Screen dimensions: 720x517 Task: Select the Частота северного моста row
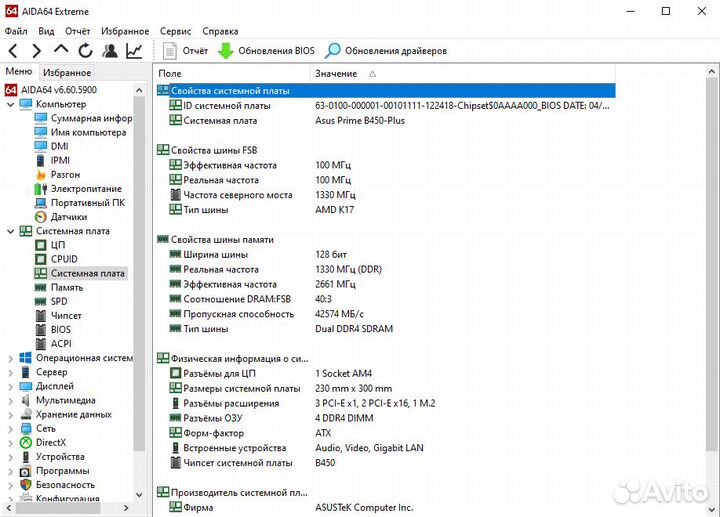(386, 195)
